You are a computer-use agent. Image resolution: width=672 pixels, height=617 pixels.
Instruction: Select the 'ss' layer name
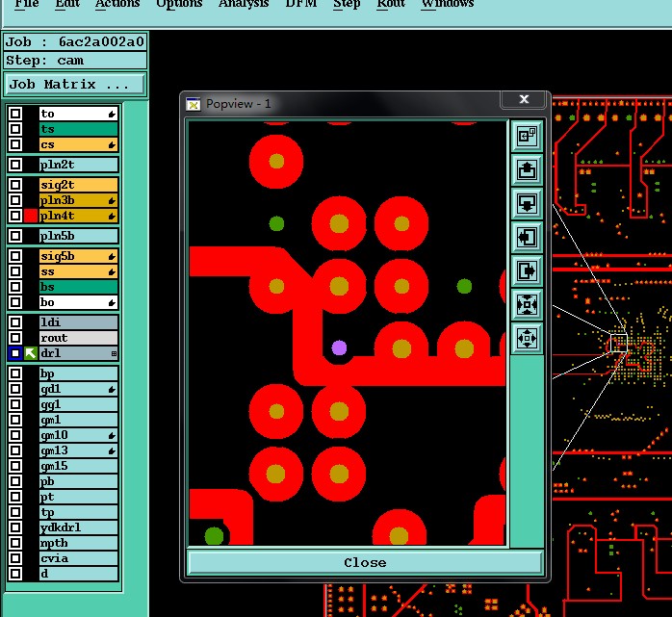click(x=78, y=271)
